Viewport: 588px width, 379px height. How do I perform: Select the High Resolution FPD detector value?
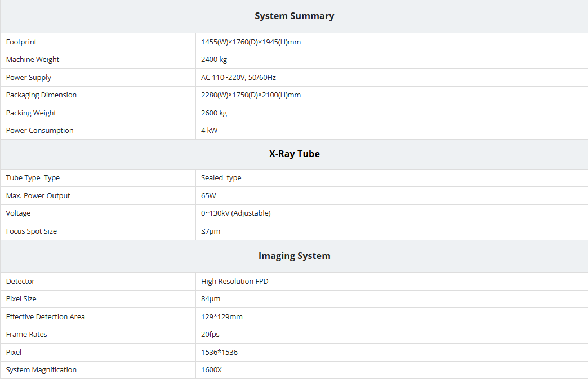(x=234, y=282)
